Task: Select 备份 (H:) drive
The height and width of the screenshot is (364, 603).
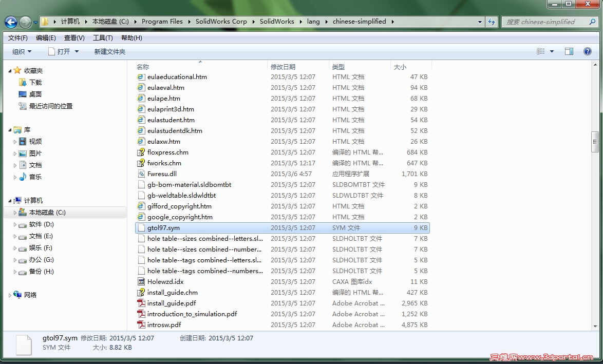Action: [x=41, y=272]
